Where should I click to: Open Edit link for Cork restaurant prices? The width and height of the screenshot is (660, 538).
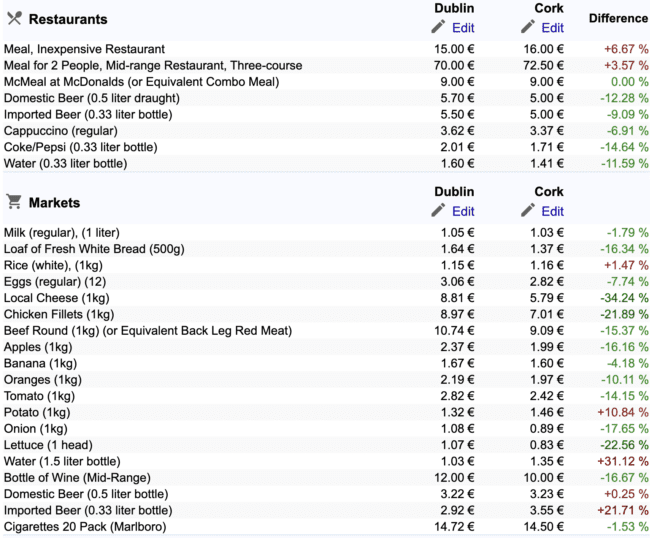pyautogui.click(x=552, y=28)
